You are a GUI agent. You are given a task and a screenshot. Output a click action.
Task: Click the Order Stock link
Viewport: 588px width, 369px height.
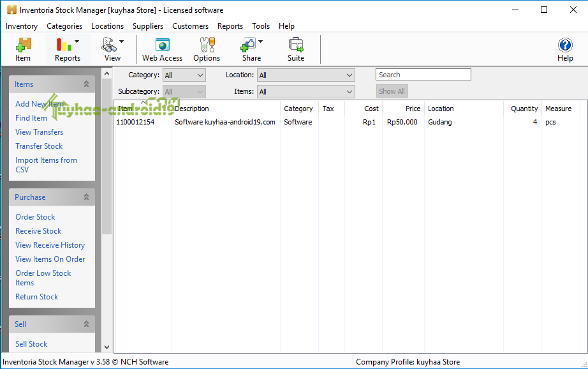click(x=35, y=217)
